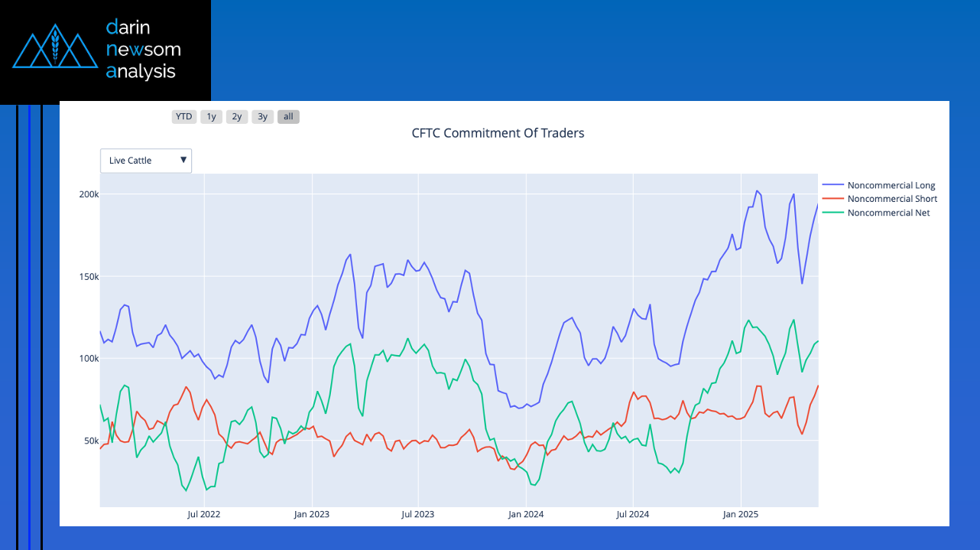Toggle the Noncommercial Net series label
This screenshot has height=550, width=980.
click(888, 213)
